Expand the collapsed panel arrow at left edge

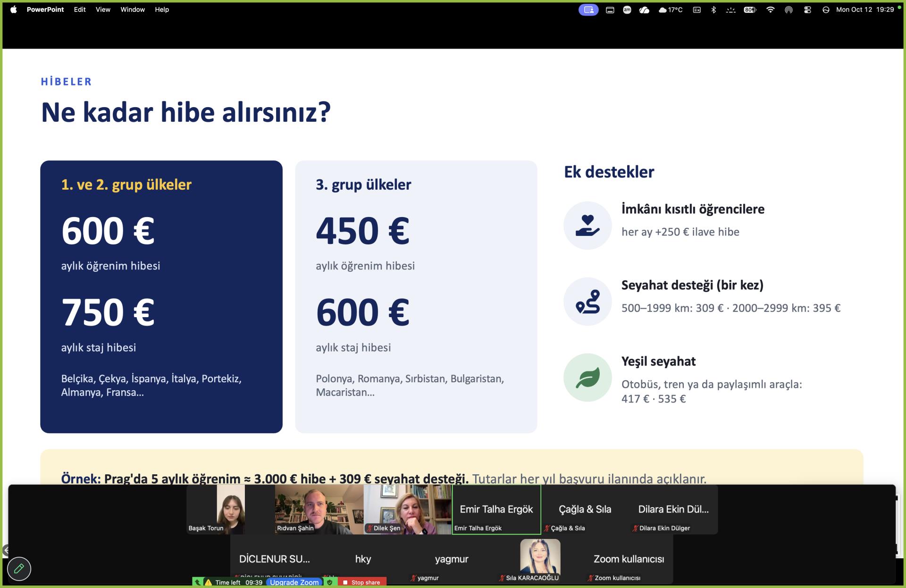[5, 550]
